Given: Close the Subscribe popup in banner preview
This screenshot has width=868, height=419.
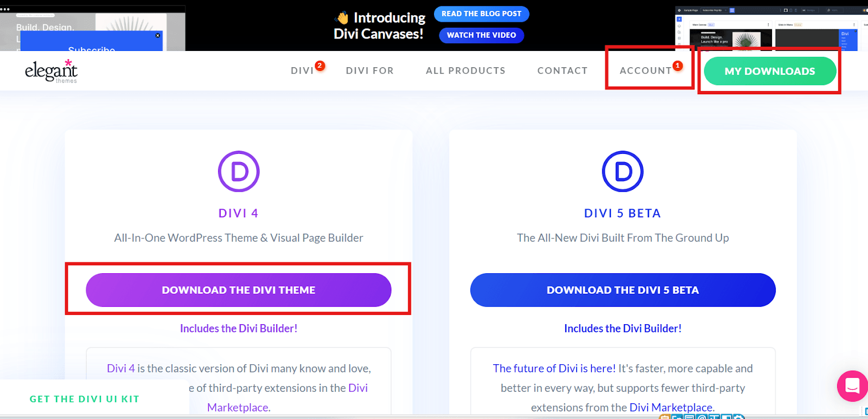Looking at the screenshot, I should [158, 35].
